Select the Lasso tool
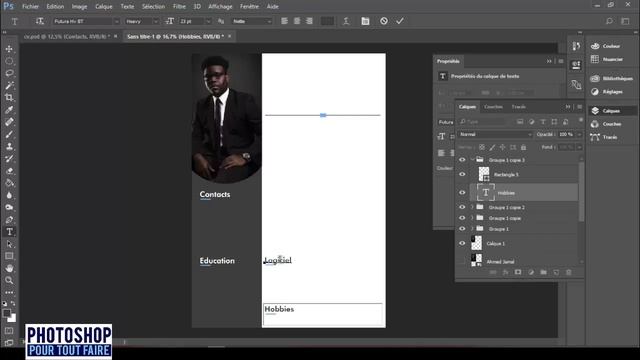 coord(9,73)
